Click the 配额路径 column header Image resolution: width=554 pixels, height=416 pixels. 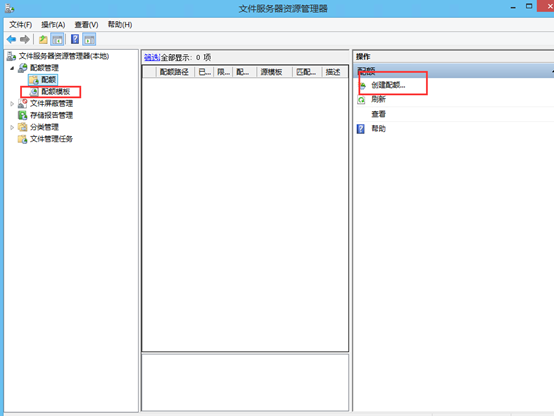point(175,72)
